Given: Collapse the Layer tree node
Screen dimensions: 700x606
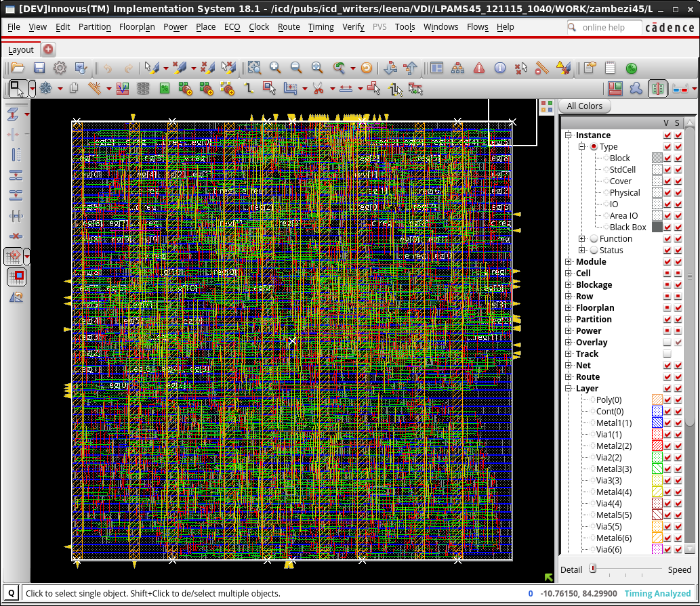Looking at the screenshot, I should [x=569, y=389].
